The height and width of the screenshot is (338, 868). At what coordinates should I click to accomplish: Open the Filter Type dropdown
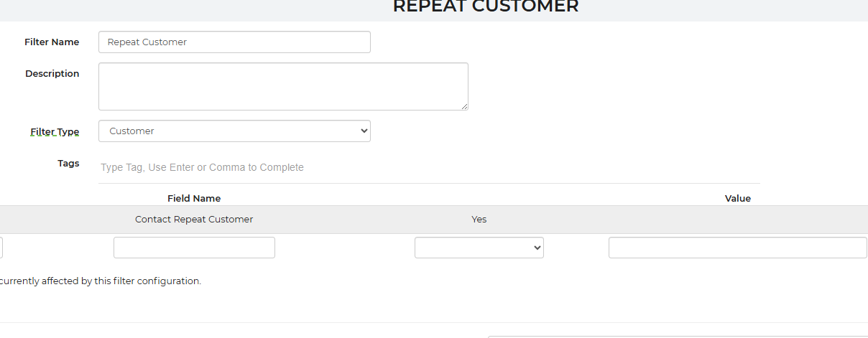(234, 131)
